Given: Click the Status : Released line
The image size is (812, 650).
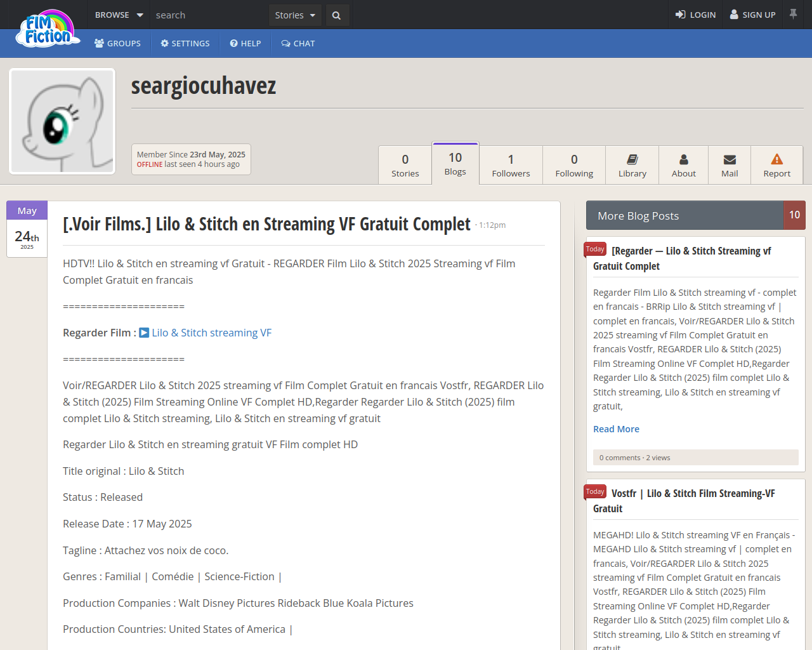Looking at the screenshot, I should 103,497.
